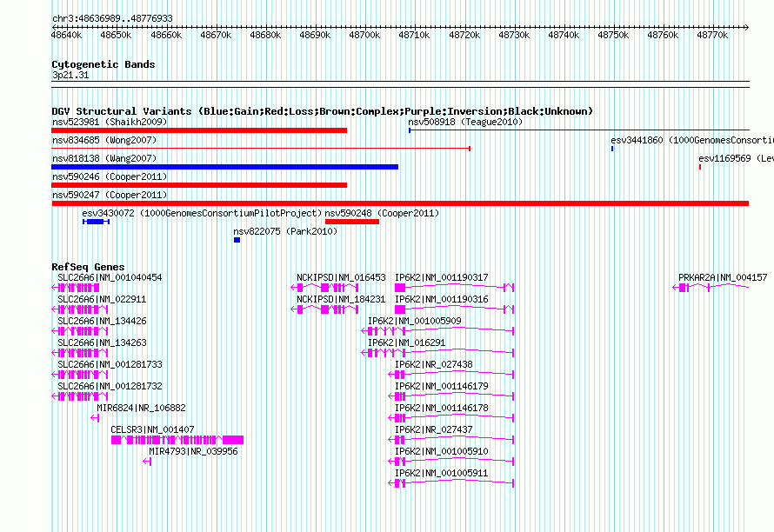Select the IP6K2 NM_001146178 transcript glyph

click(x=451, y=418)
